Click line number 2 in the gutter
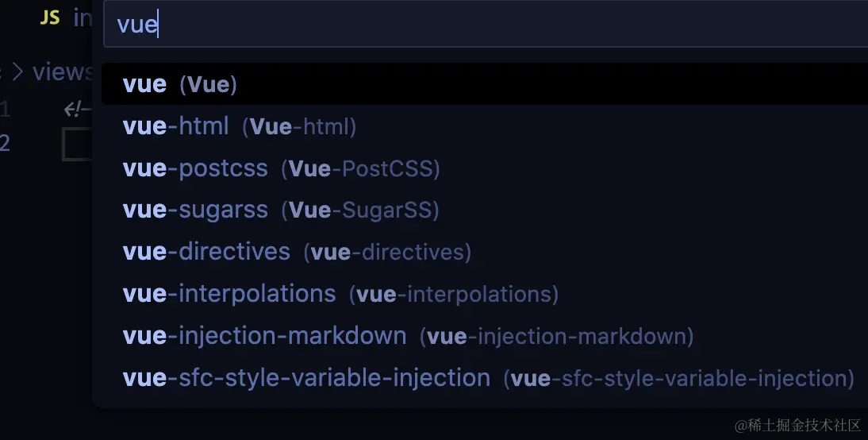Viewport: 868px width, 440px height. click(x=6, y=144)
